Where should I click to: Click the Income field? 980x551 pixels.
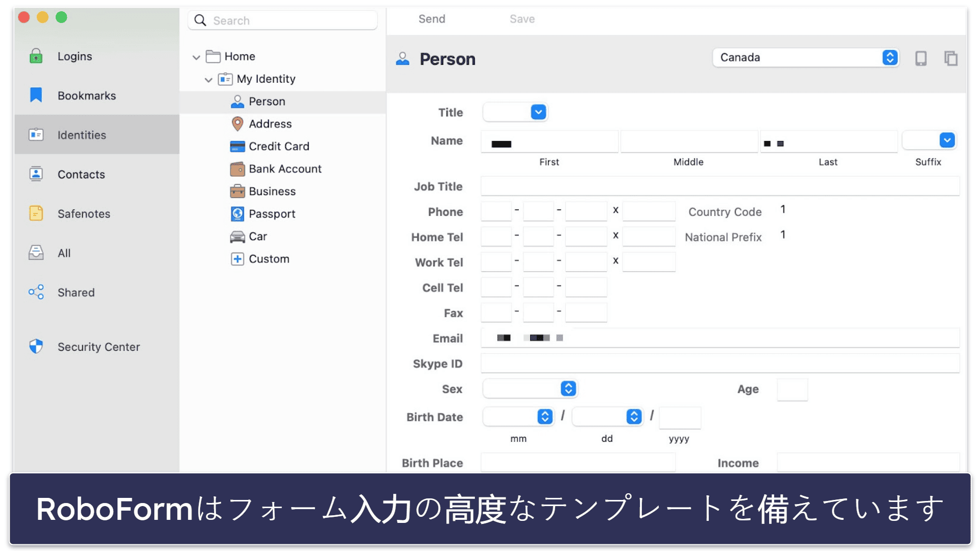pyautogui.click(x=868, y=462)
